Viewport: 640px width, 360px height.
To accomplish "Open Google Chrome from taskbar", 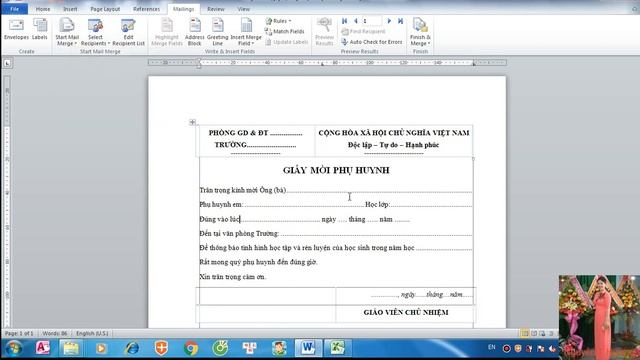I will pos(191,348).
